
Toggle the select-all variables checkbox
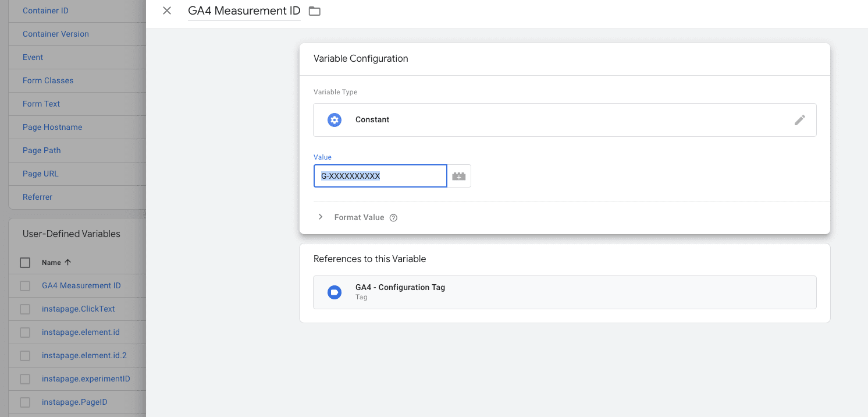25,262
